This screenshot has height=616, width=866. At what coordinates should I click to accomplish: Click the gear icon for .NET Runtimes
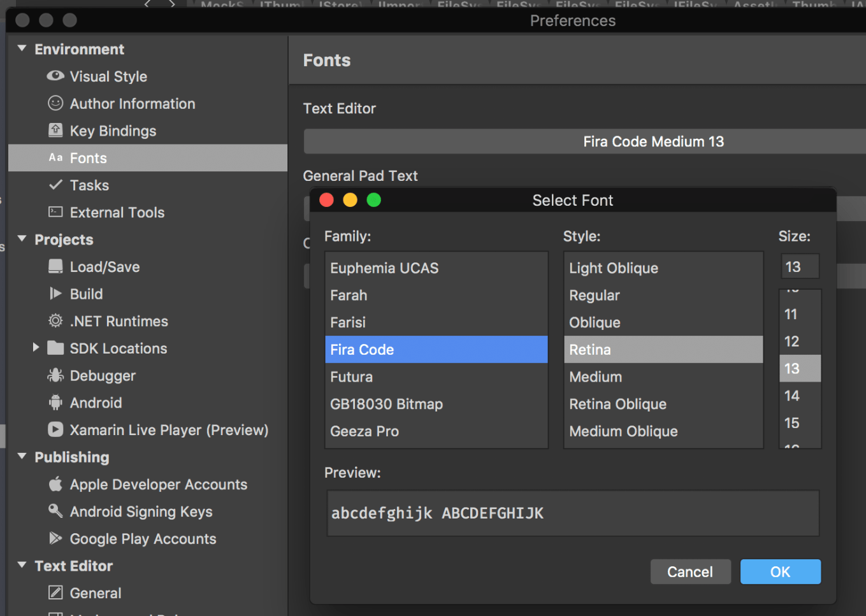point(55,321)
